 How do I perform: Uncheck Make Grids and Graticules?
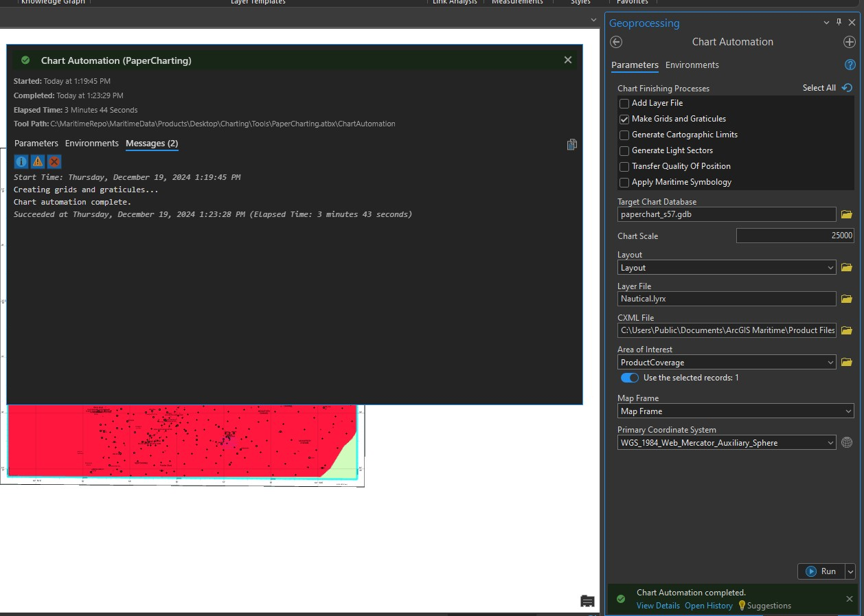624,119
